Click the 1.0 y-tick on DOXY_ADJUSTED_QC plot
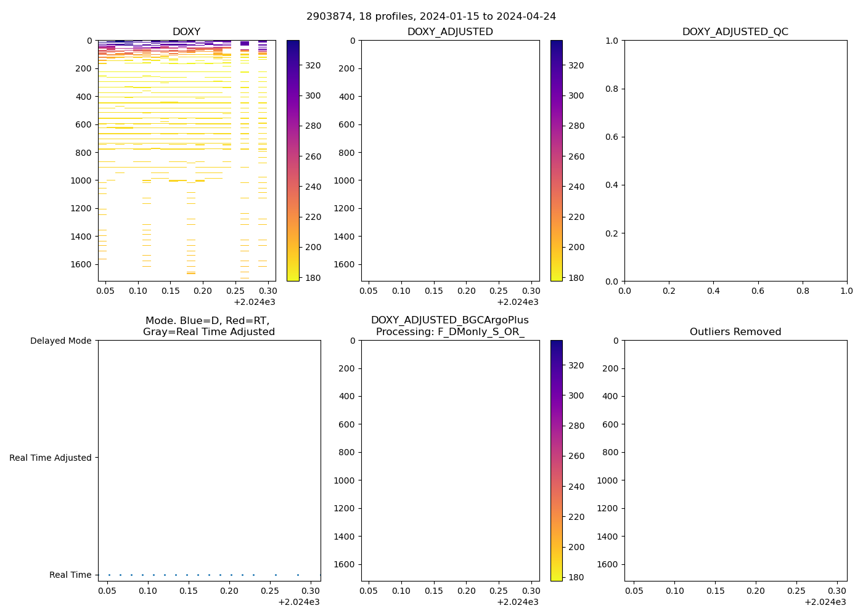 coord(613,41)
